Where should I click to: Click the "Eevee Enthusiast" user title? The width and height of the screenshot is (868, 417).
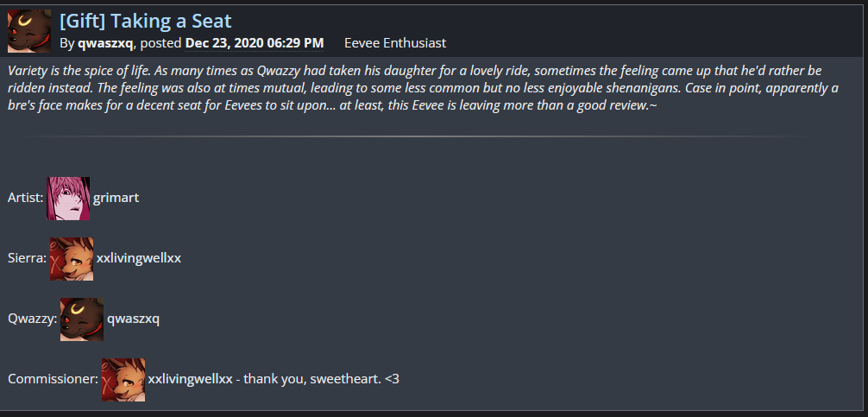[x=395, y=42]
